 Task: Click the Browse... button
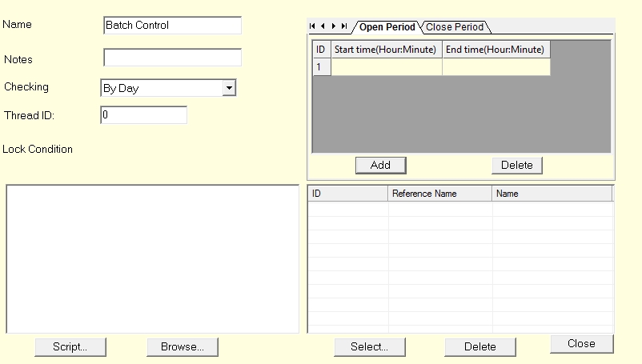click(x=183, y=346)
